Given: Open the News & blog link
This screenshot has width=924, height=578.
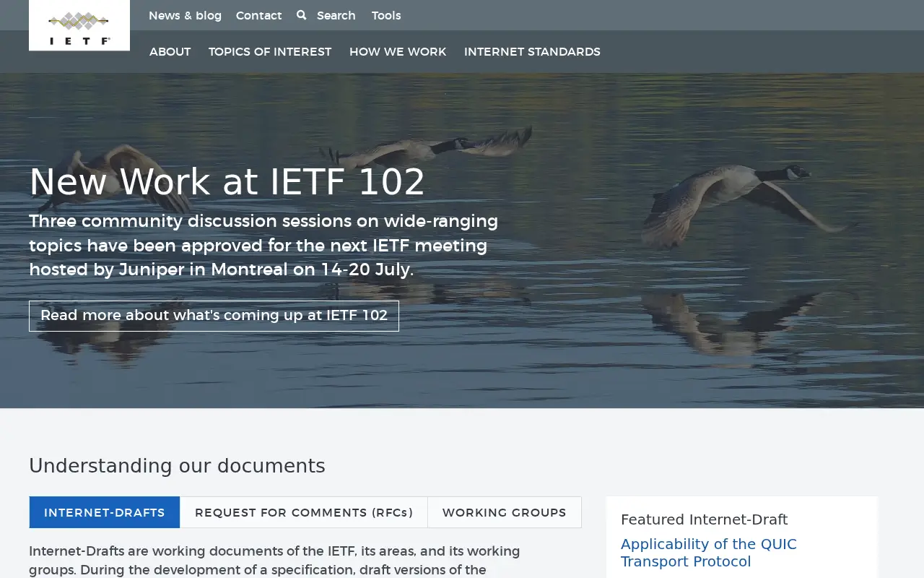Looking at the screenshot, I should 185,15.
